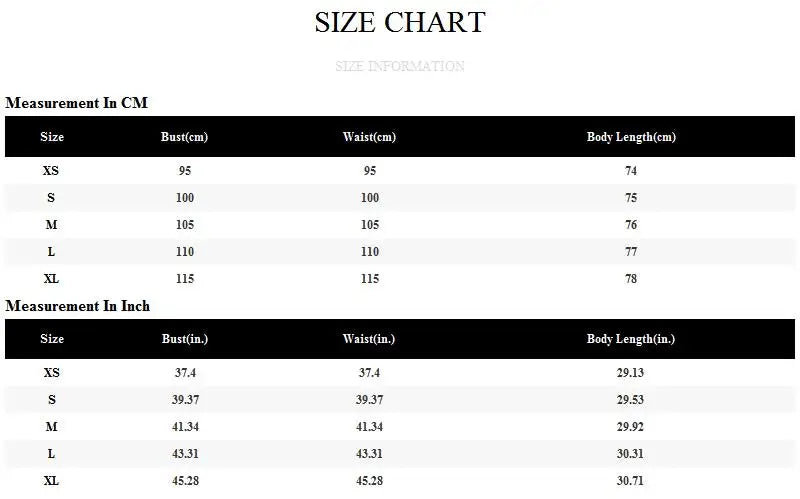Screen dimensions: 800x499
Task: Click the Waist(cm) column header
Action: [369, 137]
